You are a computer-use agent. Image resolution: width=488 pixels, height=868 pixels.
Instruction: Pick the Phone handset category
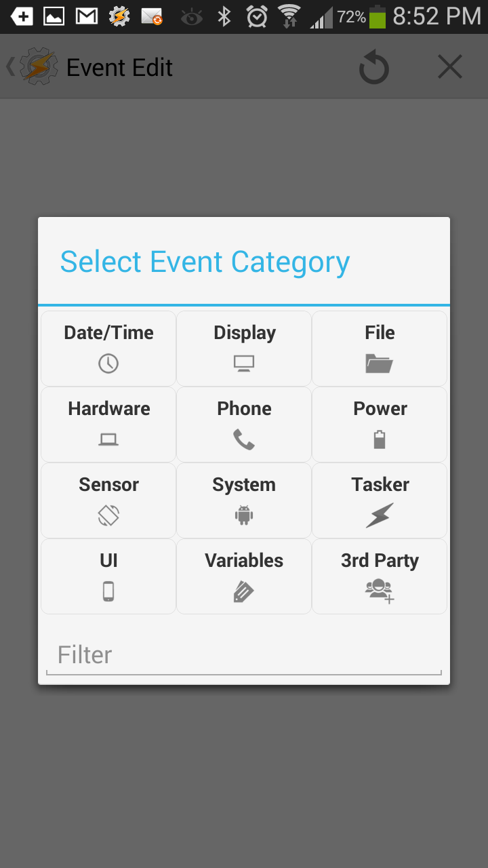[x=244, y=425]
